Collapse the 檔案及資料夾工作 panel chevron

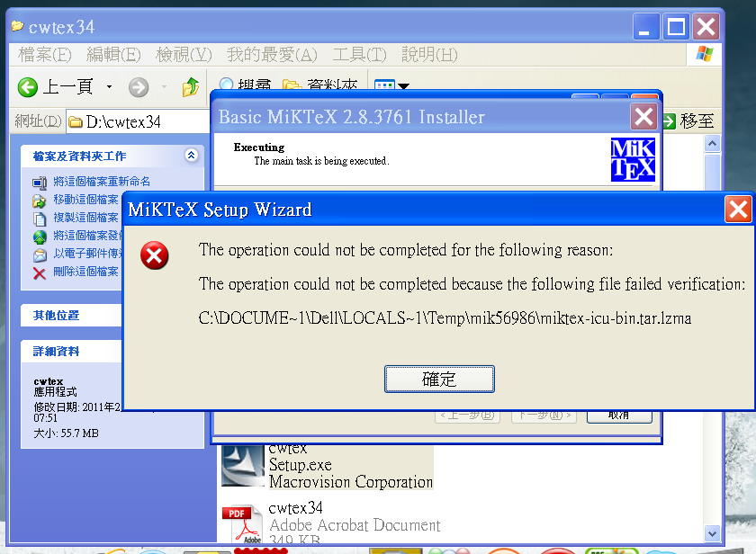192,155
